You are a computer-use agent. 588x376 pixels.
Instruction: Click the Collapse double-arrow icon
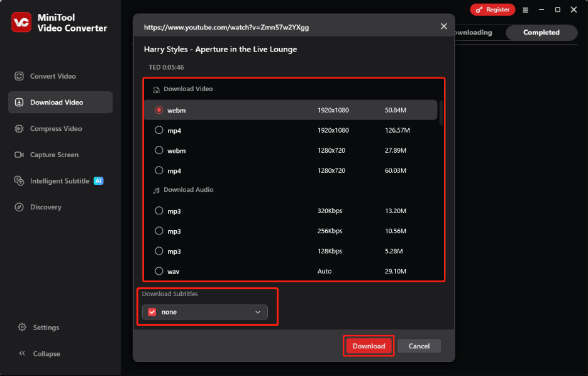[x=22, y=353]
